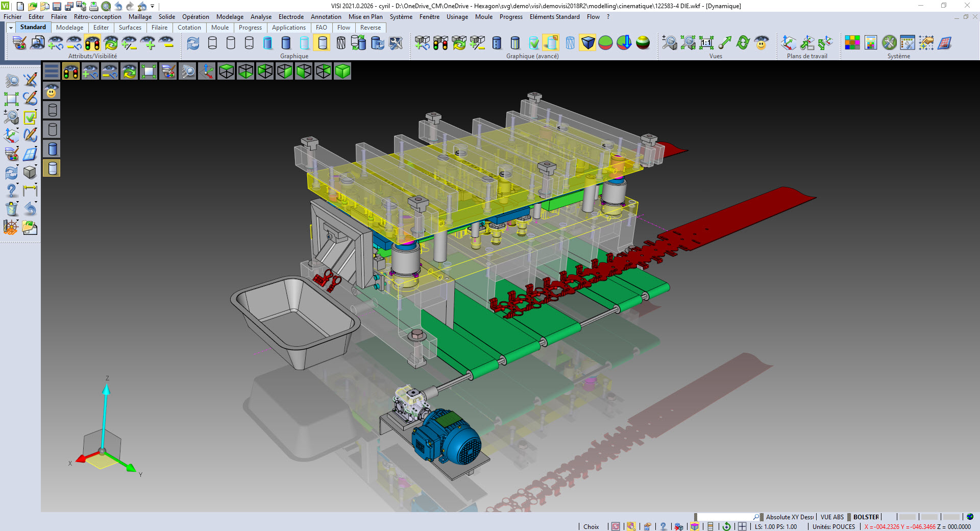
Task: Toggle the blue solid shaded cylinder mode
Action: pos(286,43)
